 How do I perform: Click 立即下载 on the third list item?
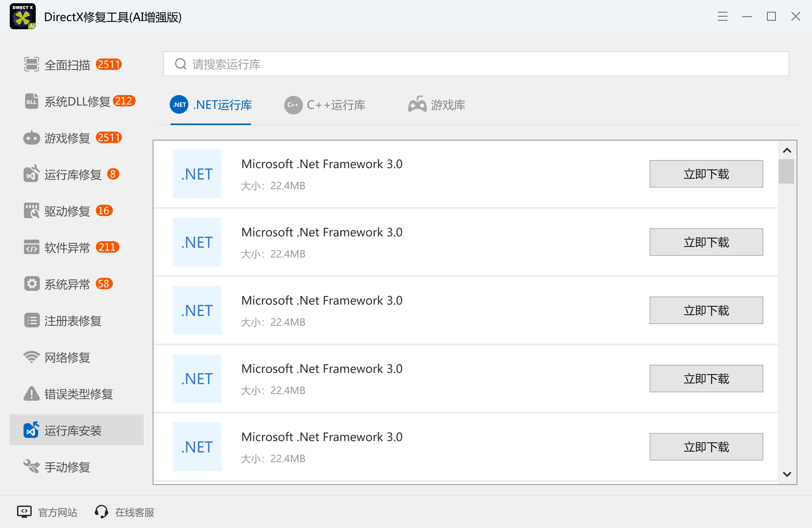pos(706,310)
